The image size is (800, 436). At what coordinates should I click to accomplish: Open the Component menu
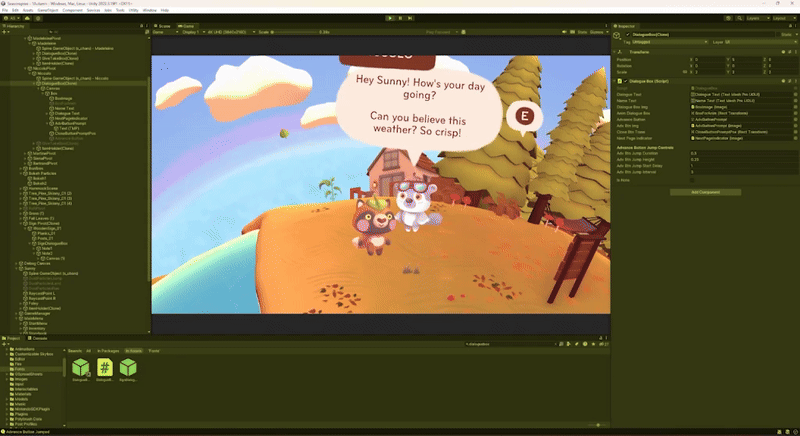[72, 10]
